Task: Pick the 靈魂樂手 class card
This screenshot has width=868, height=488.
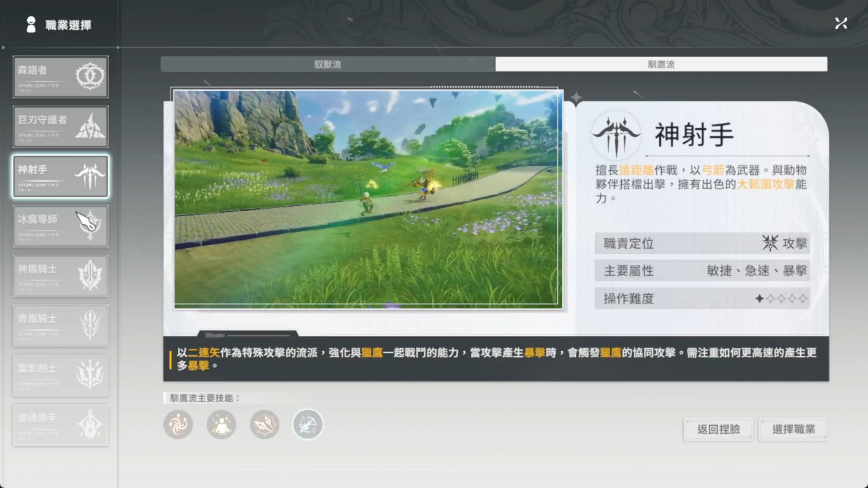Action: (60, 425)
